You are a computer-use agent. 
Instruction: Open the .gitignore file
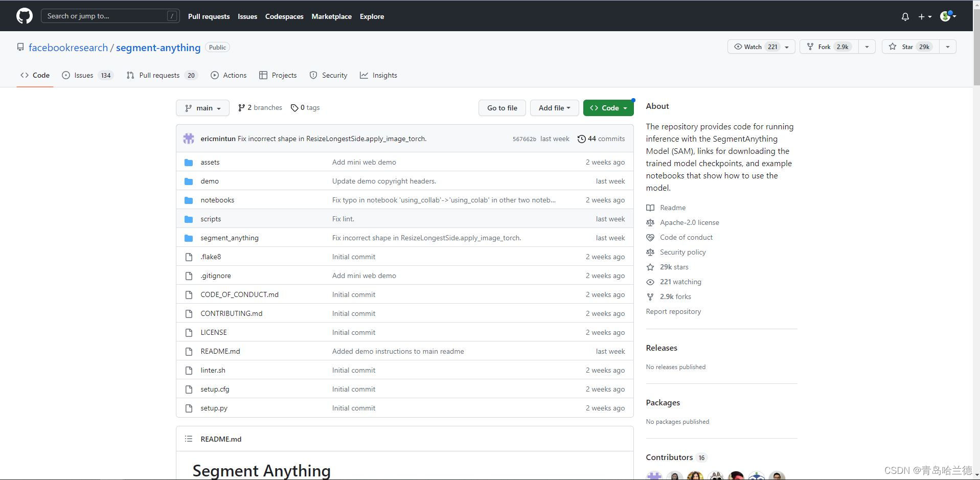(216, 276)
